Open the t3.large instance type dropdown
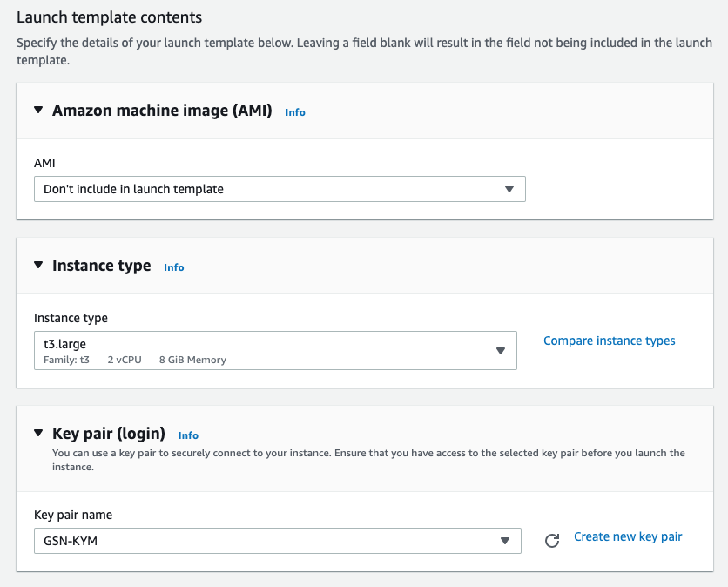This screenshot has height=587, width=728. click(261, 350)
